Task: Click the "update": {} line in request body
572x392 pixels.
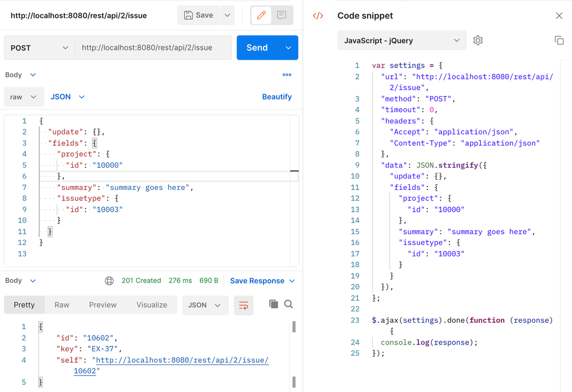Action: point(76,132)
